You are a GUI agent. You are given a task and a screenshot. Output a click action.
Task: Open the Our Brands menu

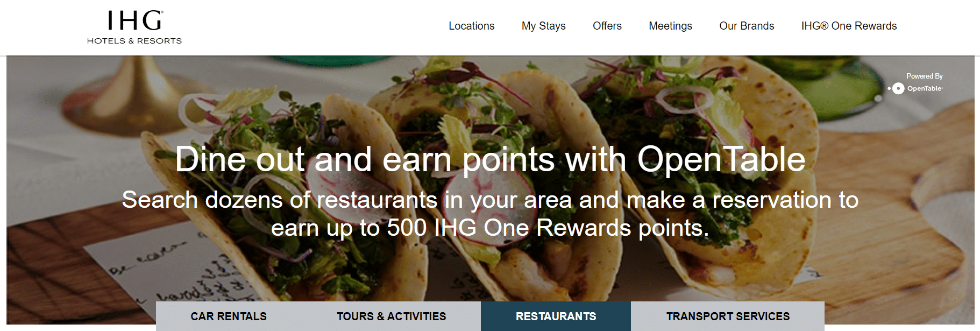(747, 26)
